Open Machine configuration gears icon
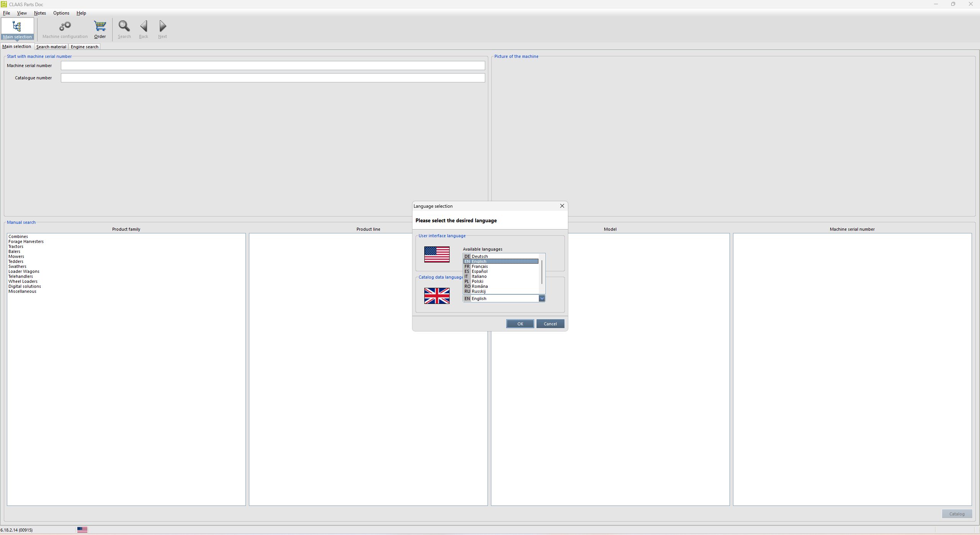This screenshot has height=535, width=980. (x=65, y=26)
